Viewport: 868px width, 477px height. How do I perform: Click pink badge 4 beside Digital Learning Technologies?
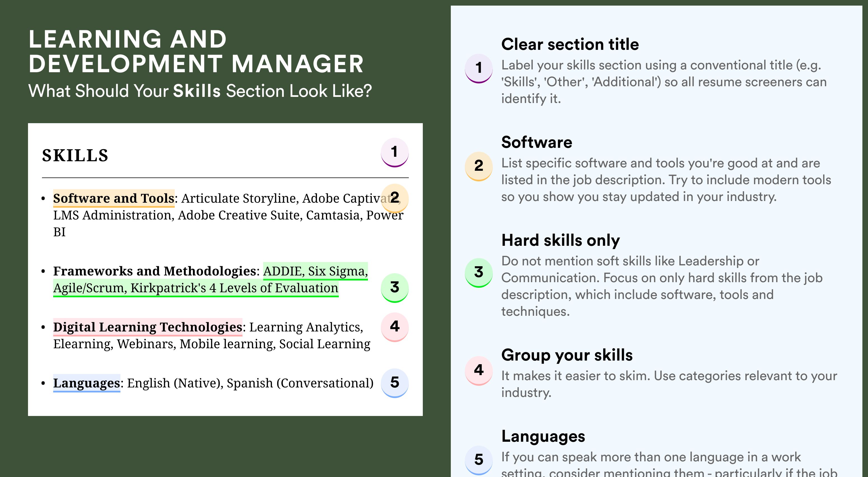tap(395, 327)
